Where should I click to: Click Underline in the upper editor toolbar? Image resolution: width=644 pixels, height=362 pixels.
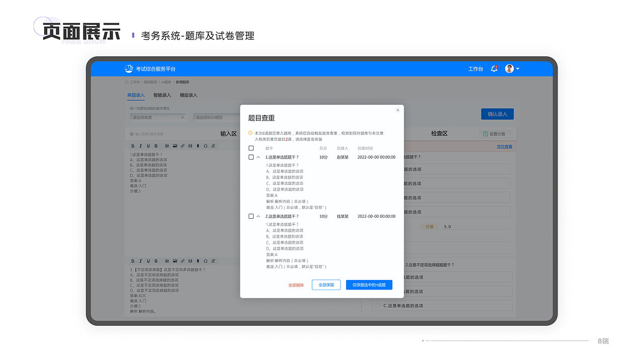tap(148, 146)
